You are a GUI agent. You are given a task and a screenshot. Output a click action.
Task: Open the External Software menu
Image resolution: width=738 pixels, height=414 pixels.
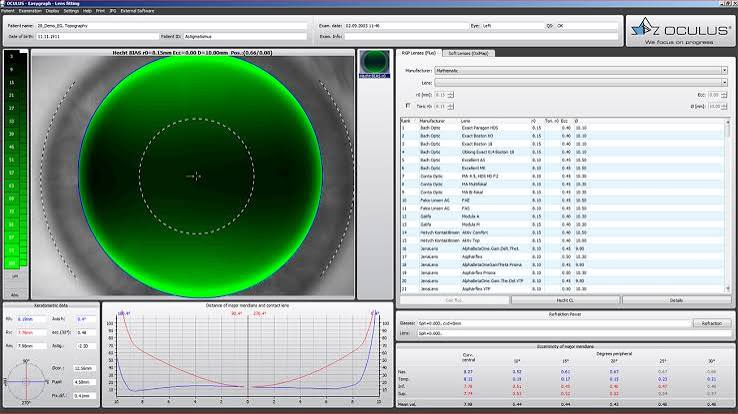coord(137,10)
